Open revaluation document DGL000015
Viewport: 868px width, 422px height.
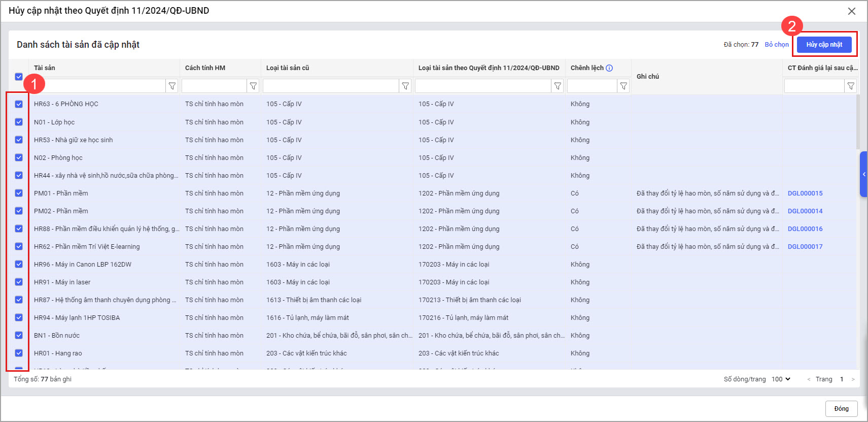click(x=805, y=193)
